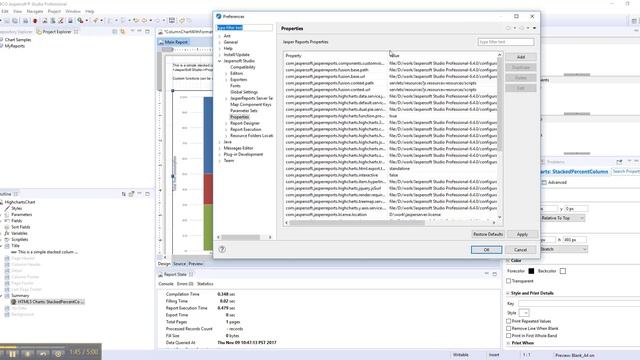The height and width of the screenshot is (360, 640).
Task: Switch to the Preview editor tab
Action: click(x=196, y=264)
